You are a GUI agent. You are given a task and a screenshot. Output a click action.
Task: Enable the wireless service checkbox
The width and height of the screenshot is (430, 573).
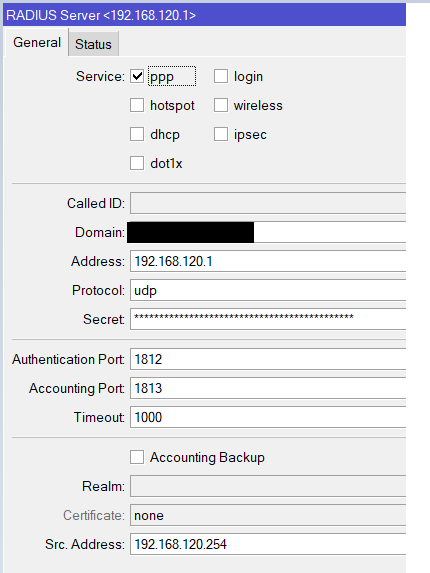point(221,105)
